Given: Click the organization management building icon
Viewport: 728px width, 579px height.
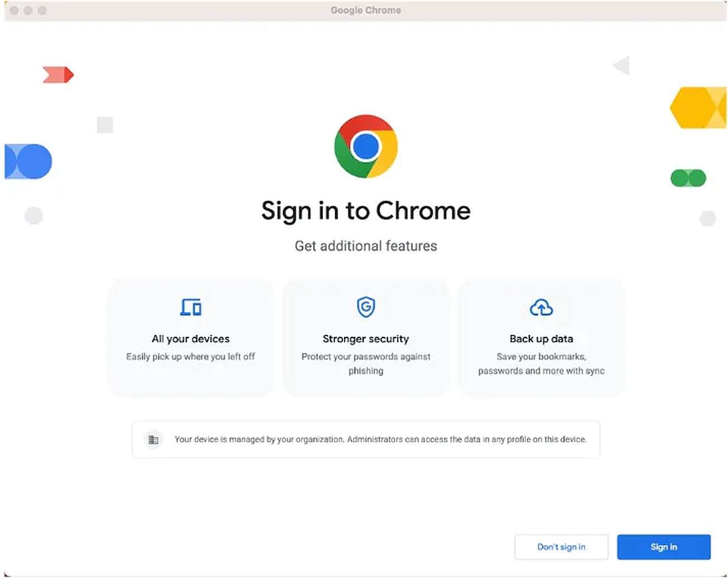Looking at the screenshot, I should [153, 440].
